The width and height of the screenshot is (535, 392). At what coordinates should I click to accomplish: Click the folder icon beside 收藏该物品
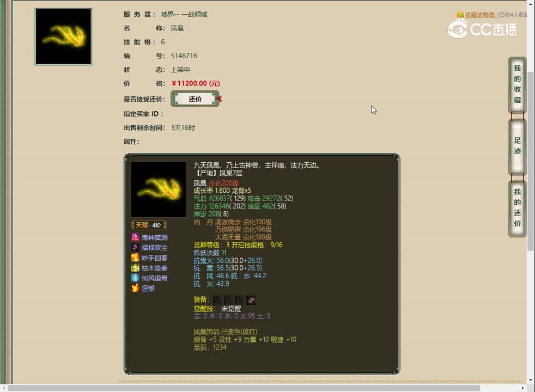[x=460, y=14]
